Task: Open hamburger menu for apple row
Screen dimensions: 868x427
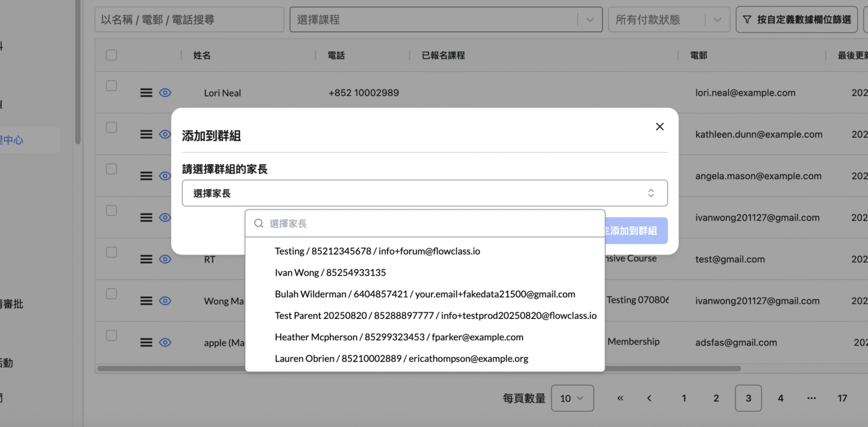Action: 146,342
